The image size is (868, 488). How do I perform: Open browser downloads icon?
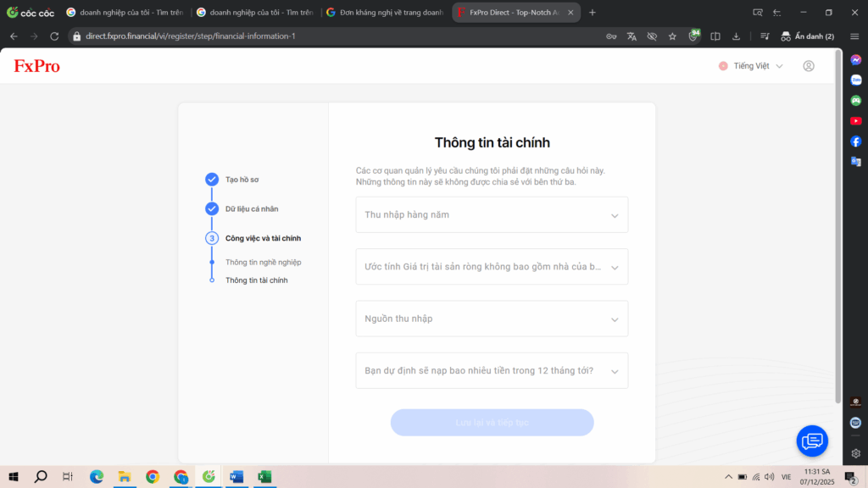pyautogui.click(x=737, y=36)
